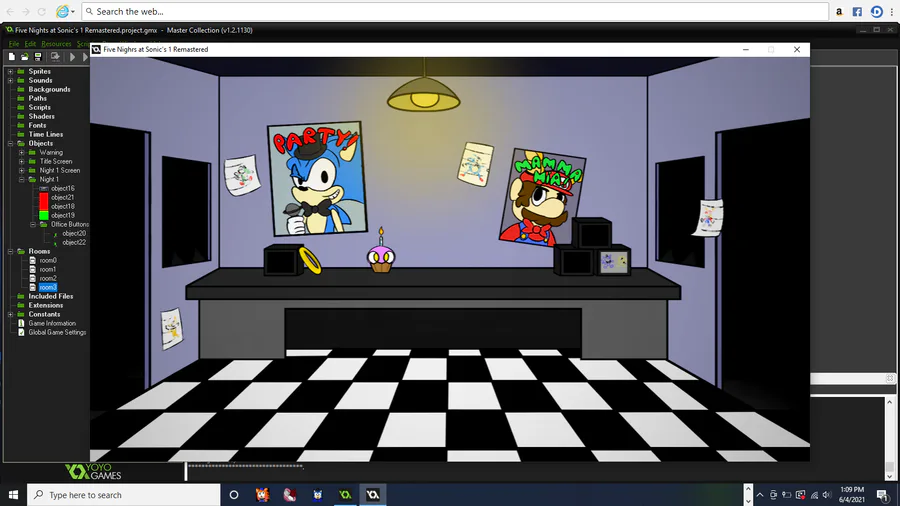Run the game with first play arrow
900x506 pixels.
click(72, 57)
